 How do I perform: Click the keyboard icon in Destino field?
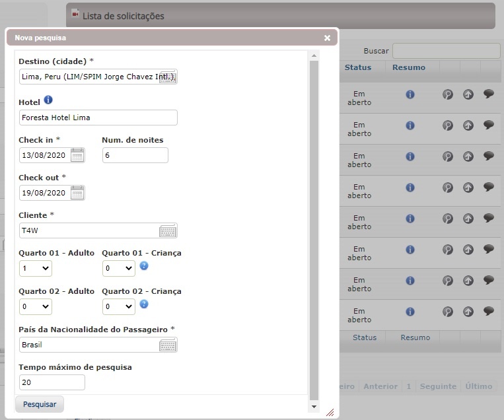point(168,77)
